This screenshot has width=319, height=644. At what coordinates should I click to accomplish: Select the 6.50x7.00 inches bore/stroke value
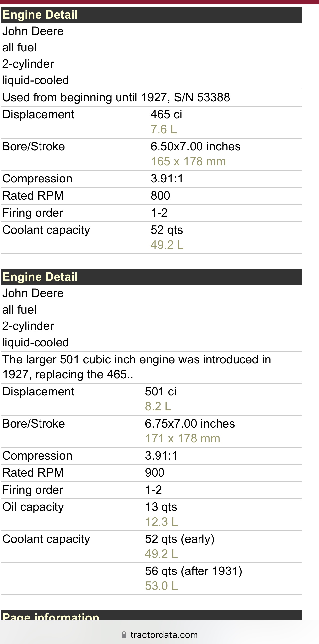pyautogui.click(x=196, y=146)
